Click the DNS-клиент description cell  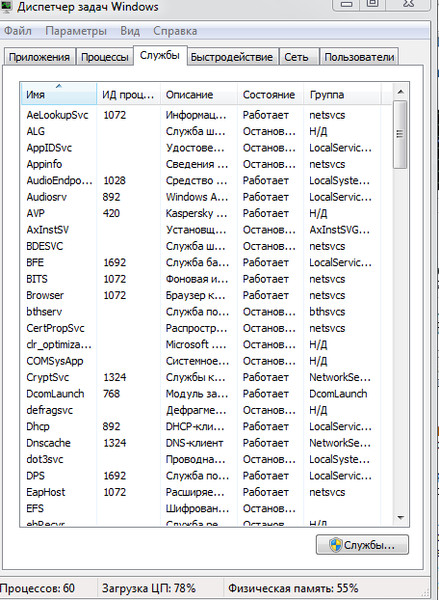point(194,443)
